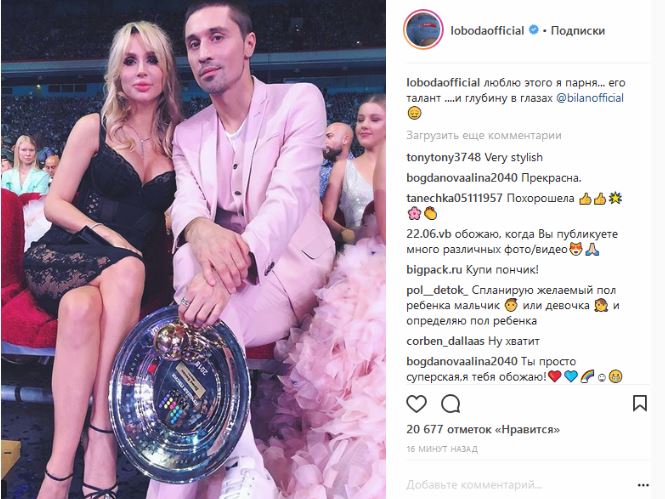Toggle Подписки following button
Screen dimensions: 665x499
point(578,31)
